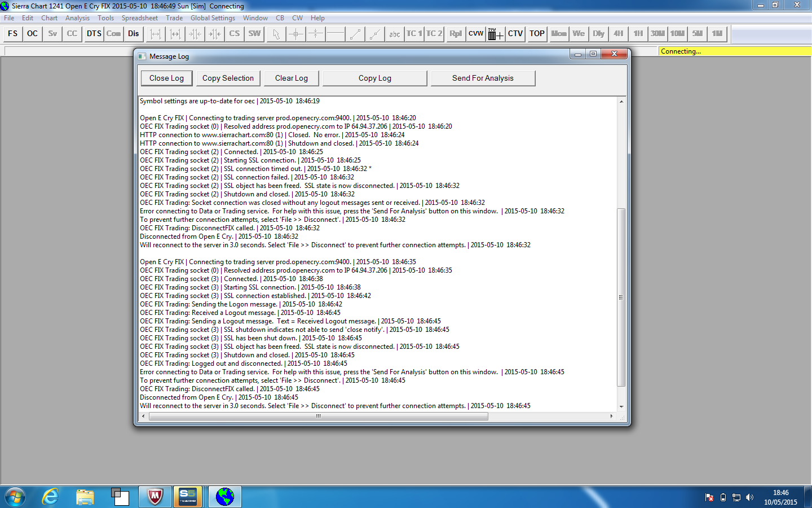Click the DTS toolbar button
This screenshot has height=508, width=812.
pos(94,34)
